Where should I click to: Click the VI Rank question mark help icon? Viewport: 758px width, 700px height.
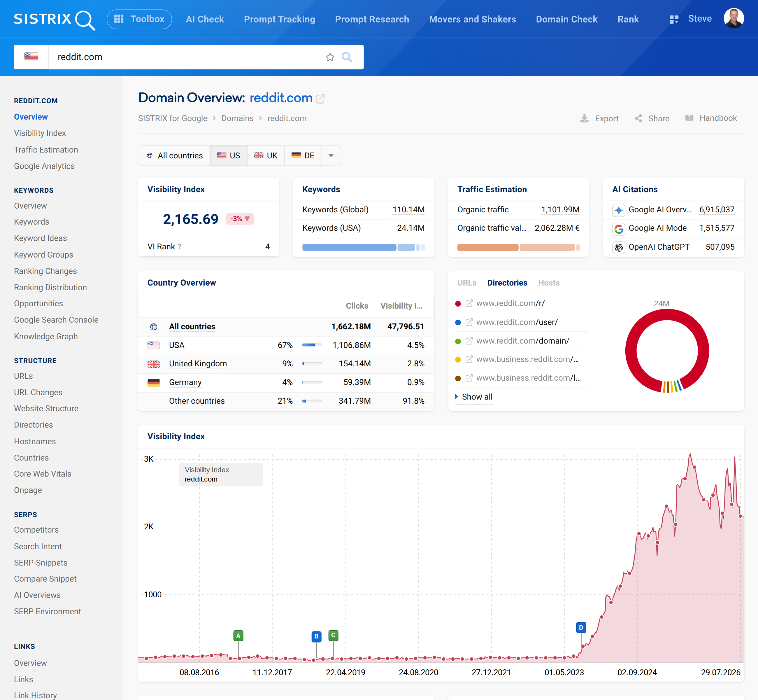coord(180,246)
